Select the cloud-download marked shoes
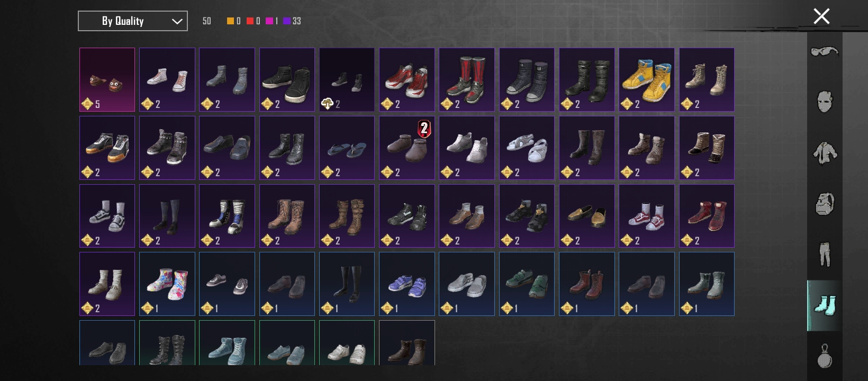The height and width of the screenshot is (381, 868). pos(347,80)
